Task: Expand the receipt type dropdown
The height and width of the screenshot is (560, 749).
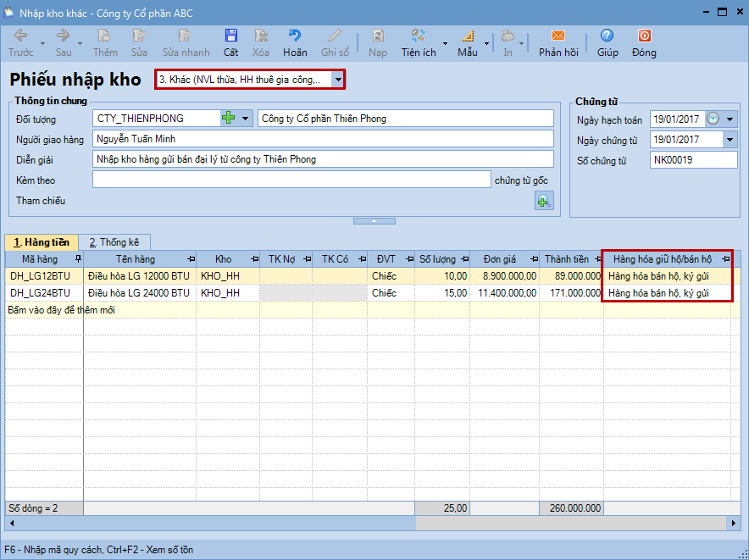Action: (x=338, y=80)
